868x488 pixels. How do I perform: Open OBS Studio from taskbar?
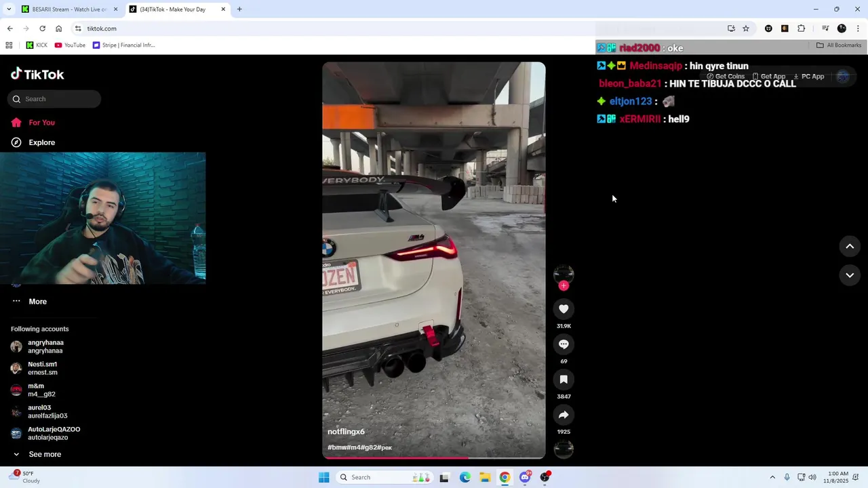tap(545, 477)
